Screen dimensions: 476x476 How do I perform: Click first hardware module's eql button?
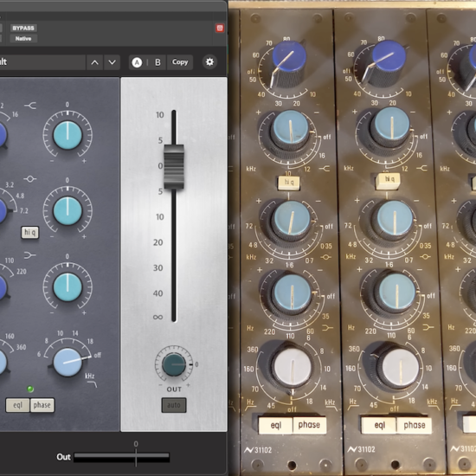(x=275, y=425)
